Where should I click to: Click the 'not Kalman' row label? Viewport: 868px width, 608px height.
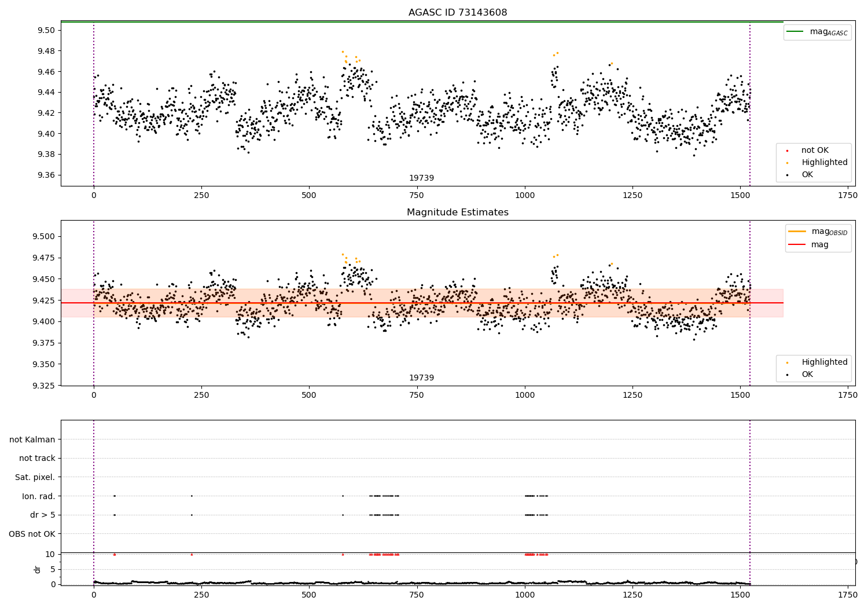(x=32, y=439)
